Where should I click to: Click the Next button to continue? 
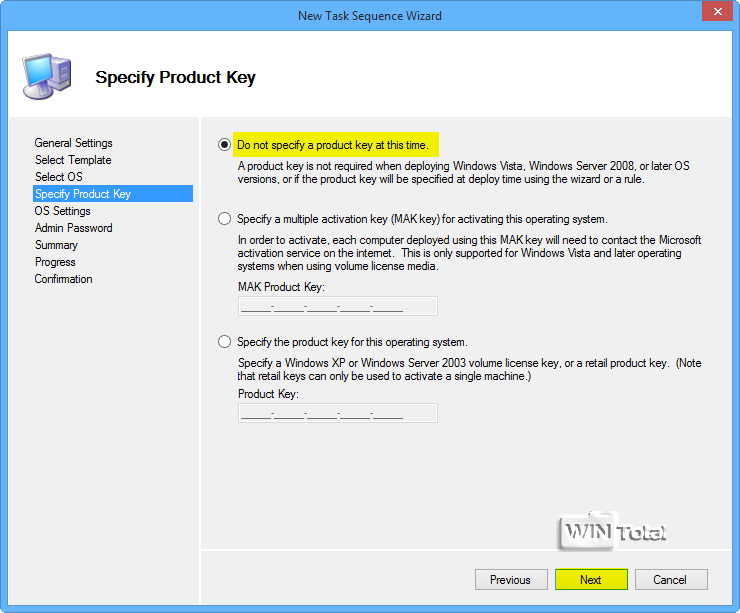coord(591,580)
